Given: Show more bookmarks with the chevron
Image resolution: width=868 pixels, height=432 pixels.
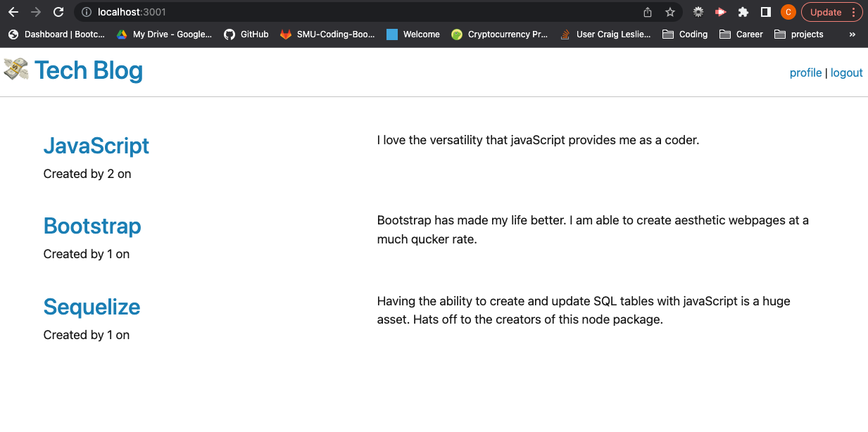Looking at the screenshot, I should pyautogui.click(x=853, y=34).
